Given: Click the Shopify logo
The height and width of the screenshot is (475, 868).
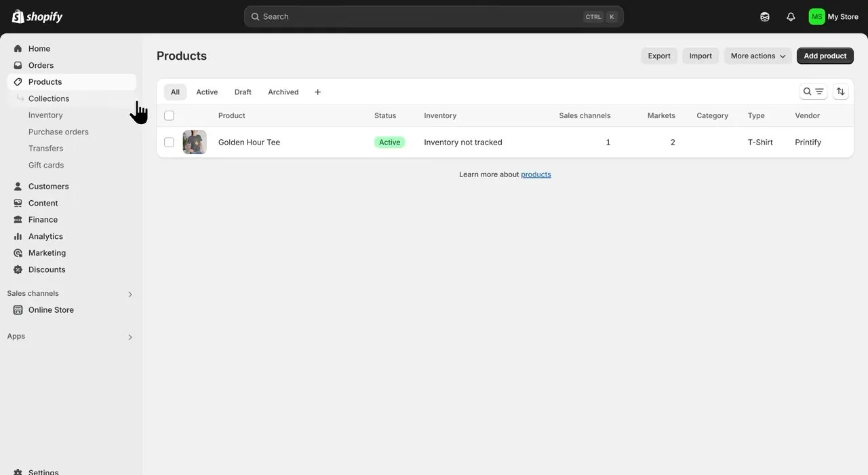Looking at the screenshot, I should [37, 16].
